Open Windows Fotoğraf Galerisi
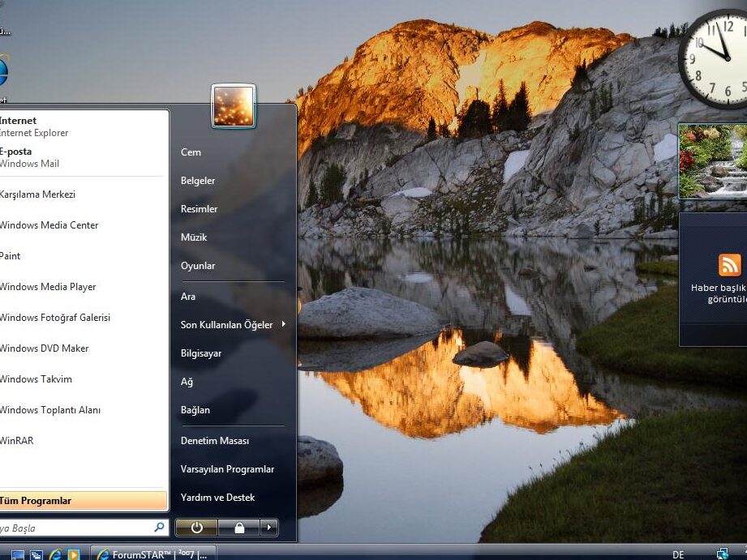The width and height of the screenshot is (747, 560). click(x=55, y=318)
